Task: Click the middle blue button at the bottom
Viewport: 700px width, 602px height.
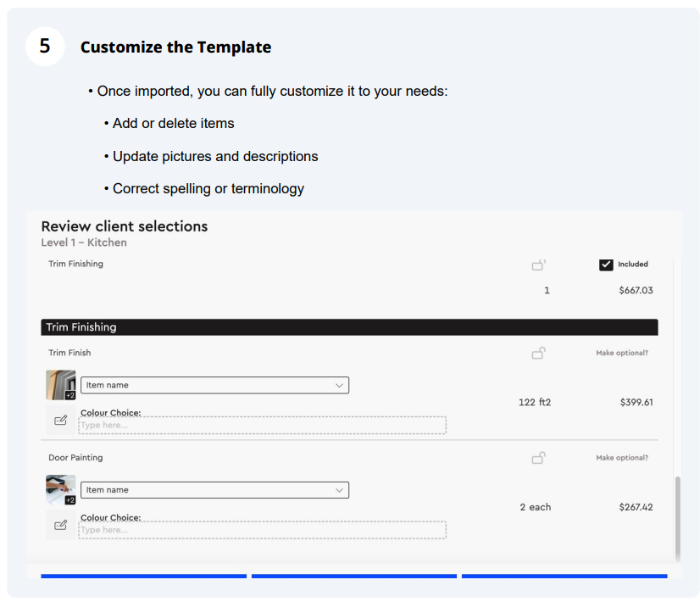Action: point(354,576)
